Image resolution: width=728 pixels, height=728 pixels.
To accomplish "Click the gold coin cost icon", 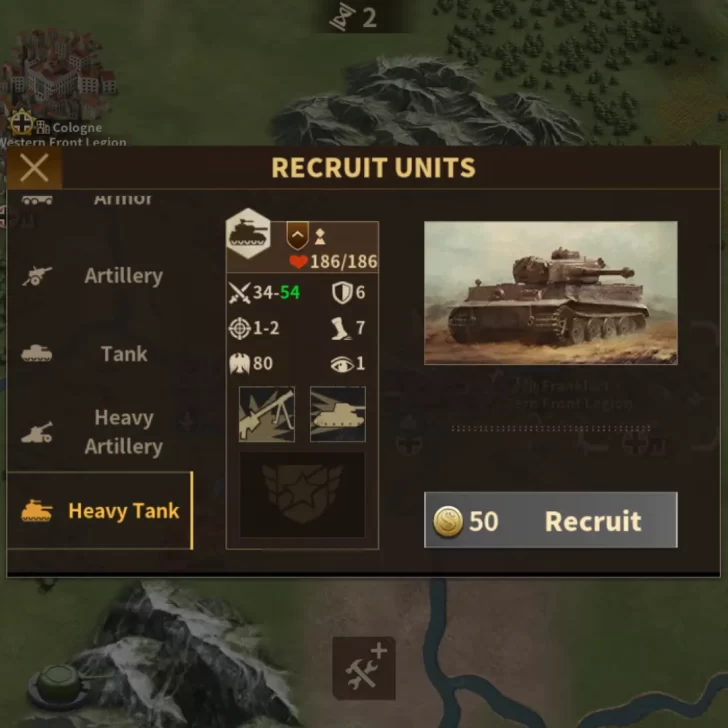I will click(x=448, y=521).
